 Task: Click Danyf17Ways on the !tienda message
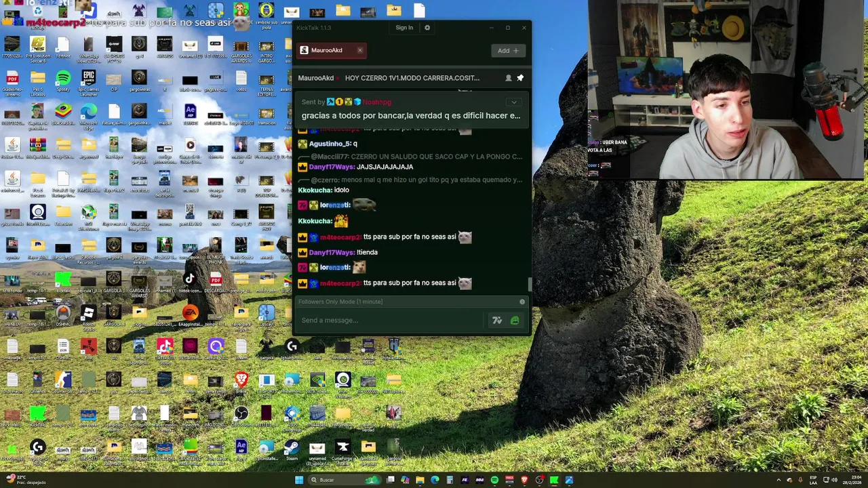pyautogui.click(x=332, y=252)
